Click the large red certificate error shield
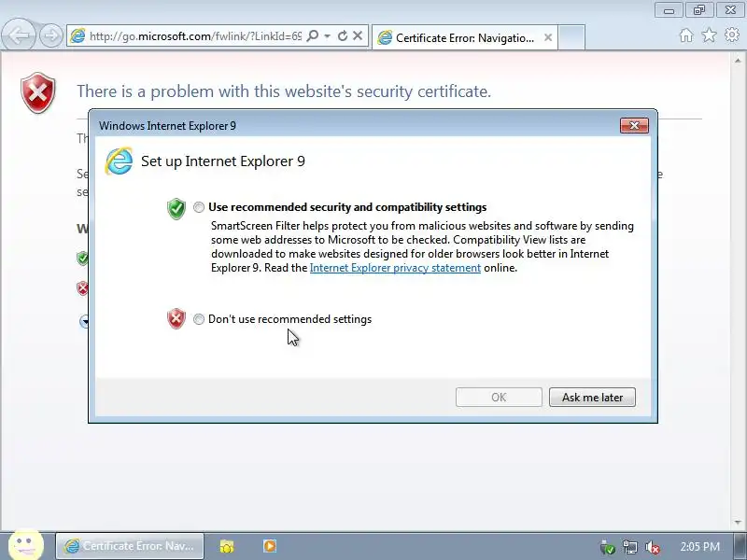The image size is (747, 560). pos(38,92)
